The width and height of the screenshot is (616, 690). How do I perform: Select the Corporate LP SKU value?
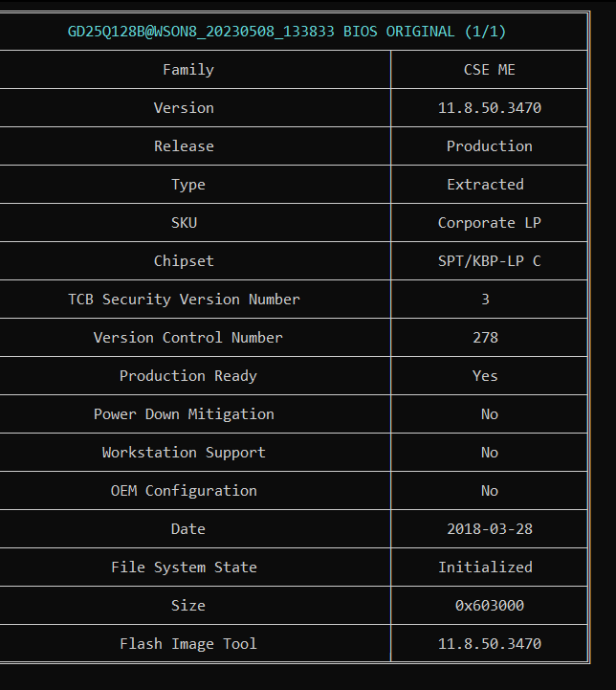[489, 223]
